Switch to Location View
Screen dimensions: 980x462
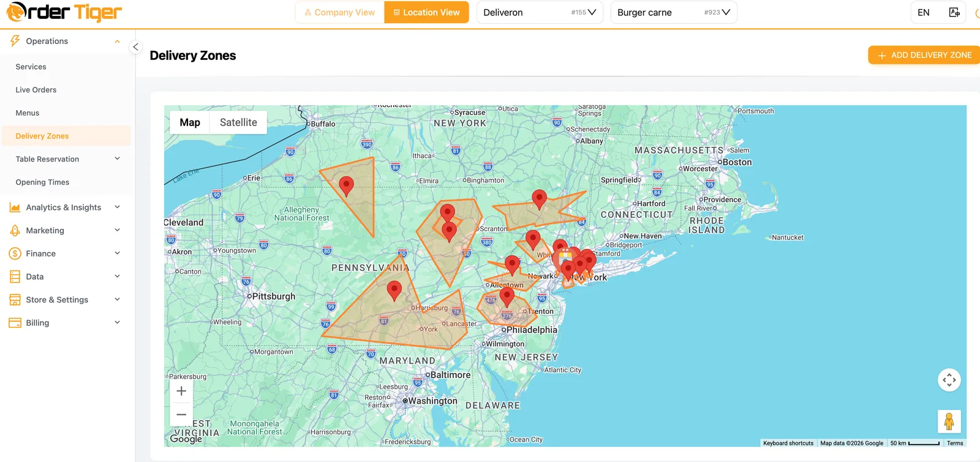[x=426, y=12]
